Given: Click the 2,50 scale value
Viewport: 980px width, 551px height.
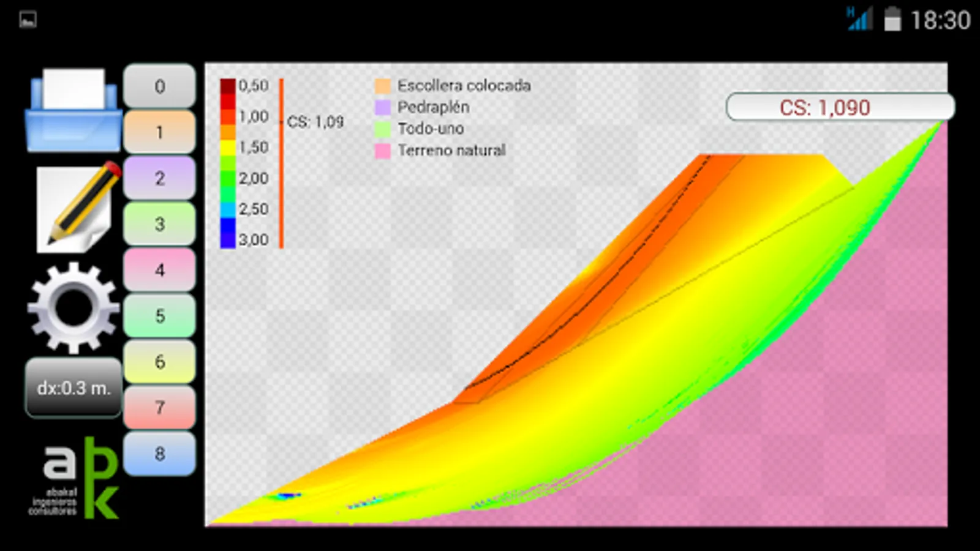Looking at the screenshot, I should pos(254,209).
